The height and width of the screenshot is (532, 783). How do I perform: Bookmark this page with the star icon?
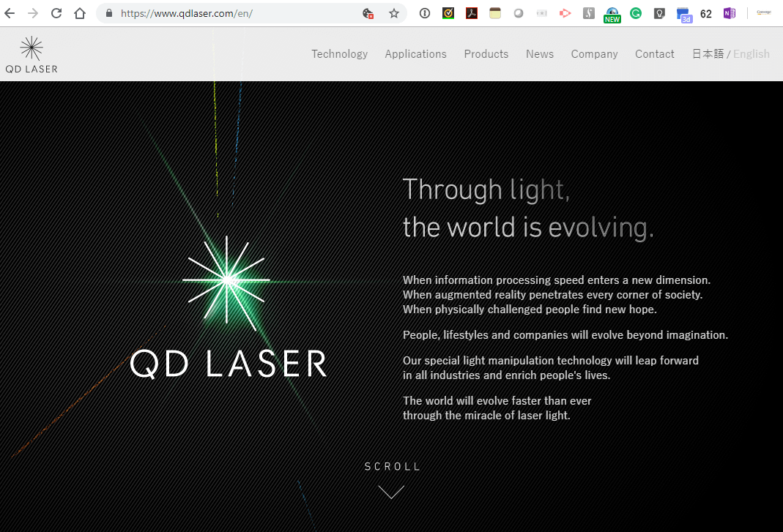394,13
